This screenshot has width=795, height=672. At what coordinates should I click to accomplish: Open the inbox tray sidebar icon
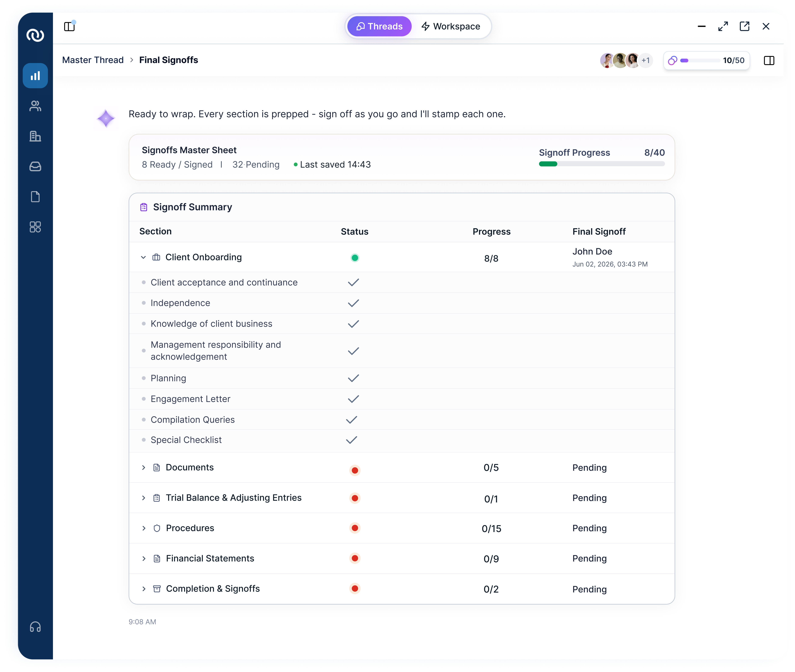[35, 166]
